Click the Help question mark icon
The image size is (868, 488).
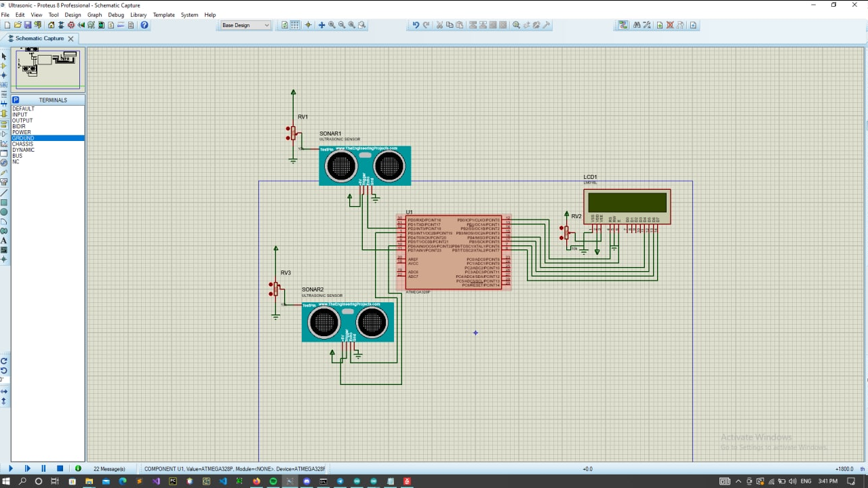[x=144, y=25]
